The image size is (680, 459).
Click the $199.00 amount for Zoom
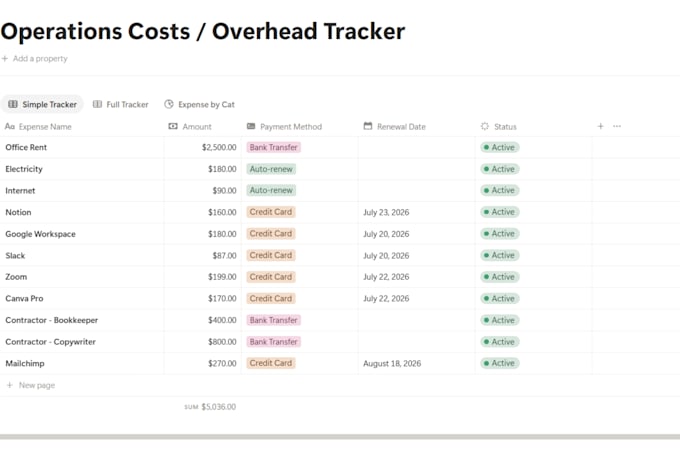(x=222, y=277)
